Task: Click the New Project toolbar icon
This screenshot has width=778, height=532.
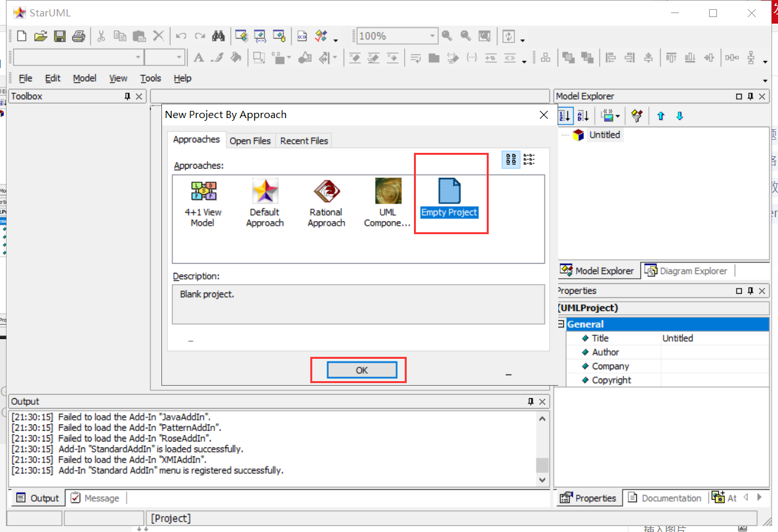Action: [x=22, y=36]
